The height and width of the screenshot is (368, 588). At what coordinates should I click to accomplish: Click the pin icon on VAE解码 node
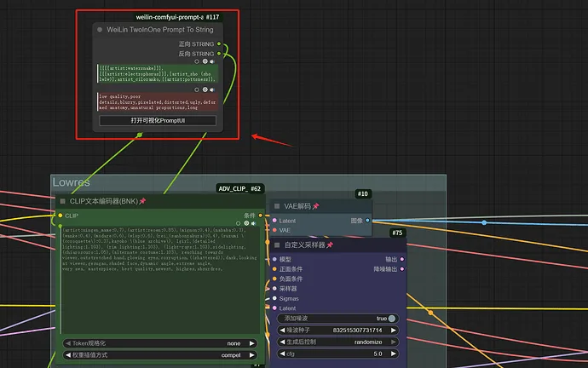pyautogui.click(x=315, y=206)
